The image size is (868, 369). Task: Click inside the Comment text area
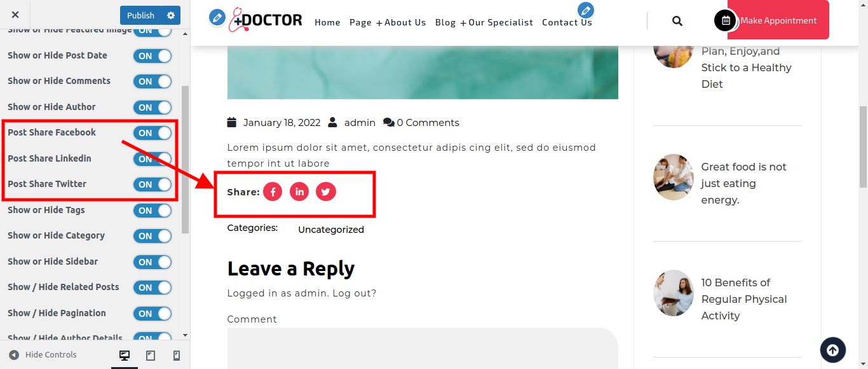(423, 348)
